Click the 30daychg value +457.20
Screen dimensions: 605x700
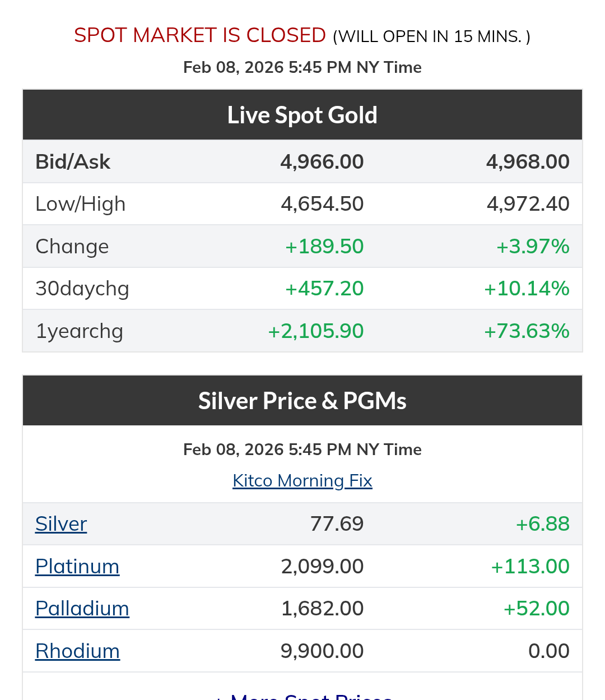(x=324, y=289)
